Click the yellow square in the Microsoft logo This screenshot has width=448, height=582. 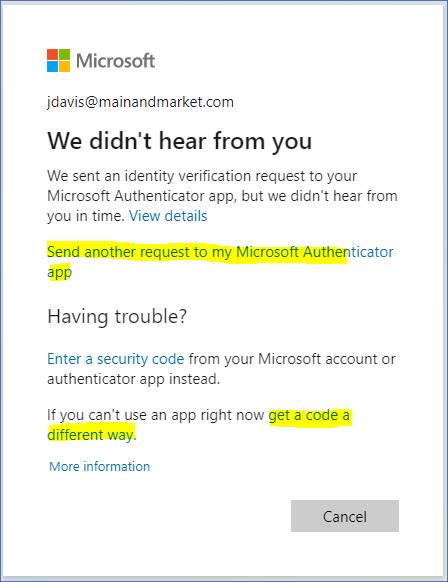click(64, 66)
